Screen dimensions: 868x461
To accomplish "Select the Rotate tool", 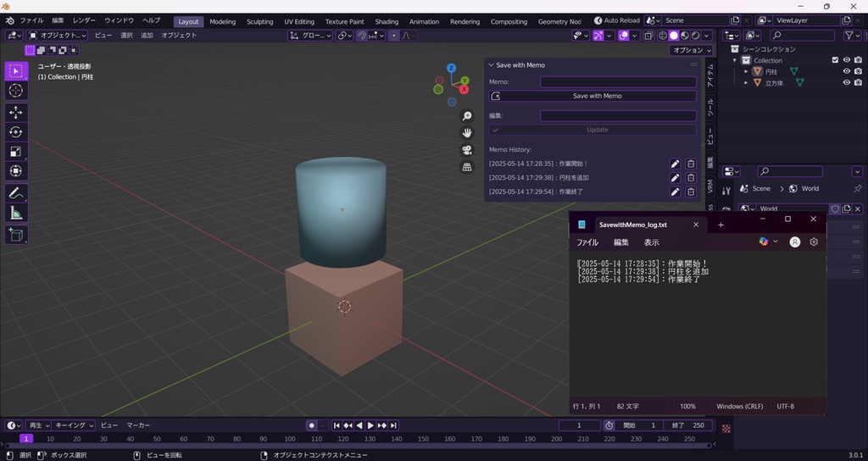I will click(16, 131).
